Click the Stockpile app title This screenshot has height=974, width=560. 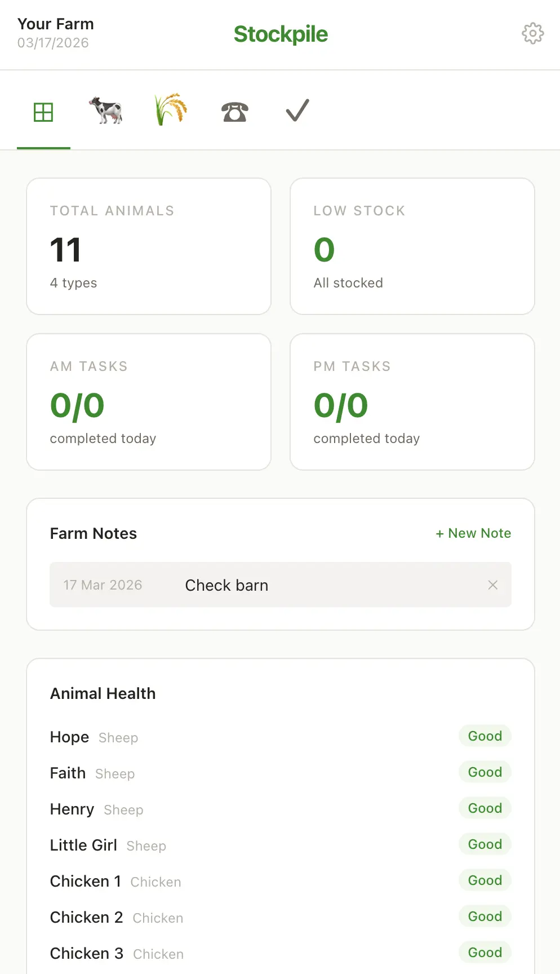281,34
